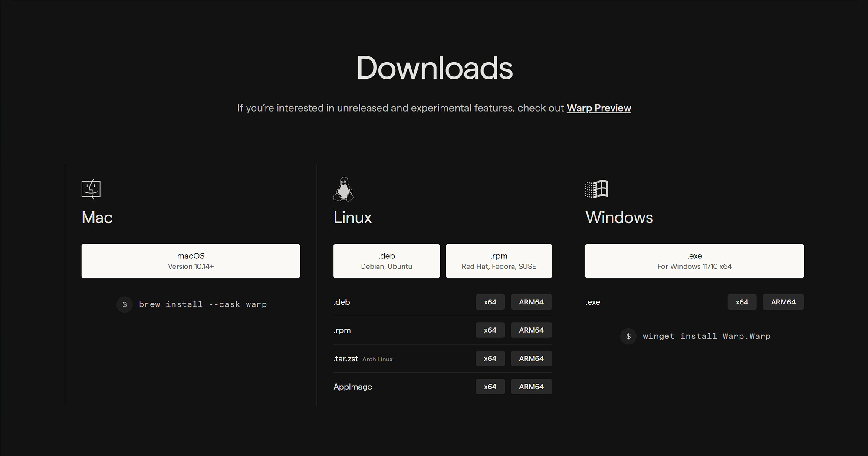868x456 pixels.
Task: Choose ARM64 in the .rpm row
Action: tap(531, 330)
